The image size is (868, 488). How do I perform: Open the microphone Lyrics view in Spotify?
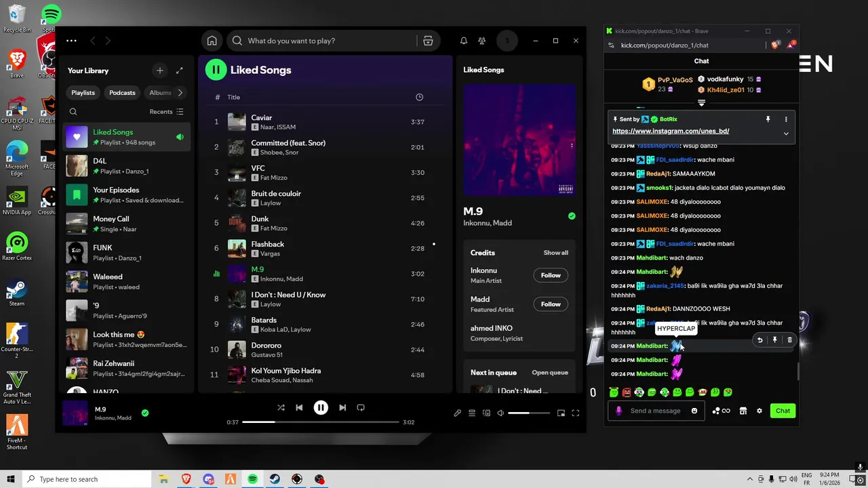point(457,413)
